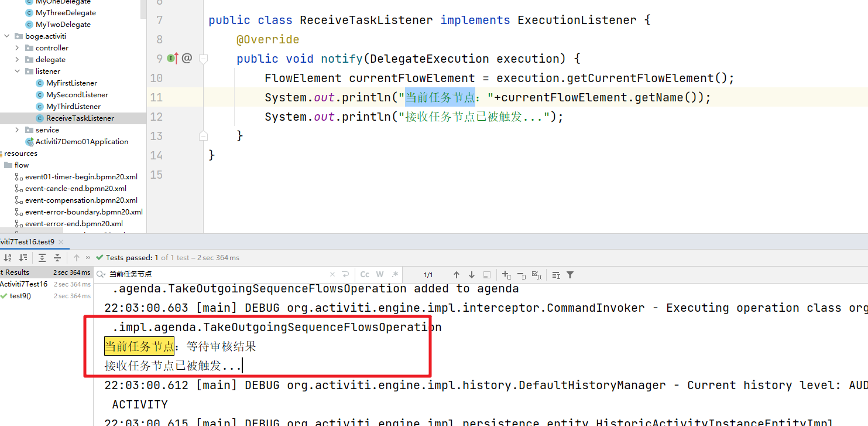
Task: Click the search magnifier history icon
Action: click(102, 274)
